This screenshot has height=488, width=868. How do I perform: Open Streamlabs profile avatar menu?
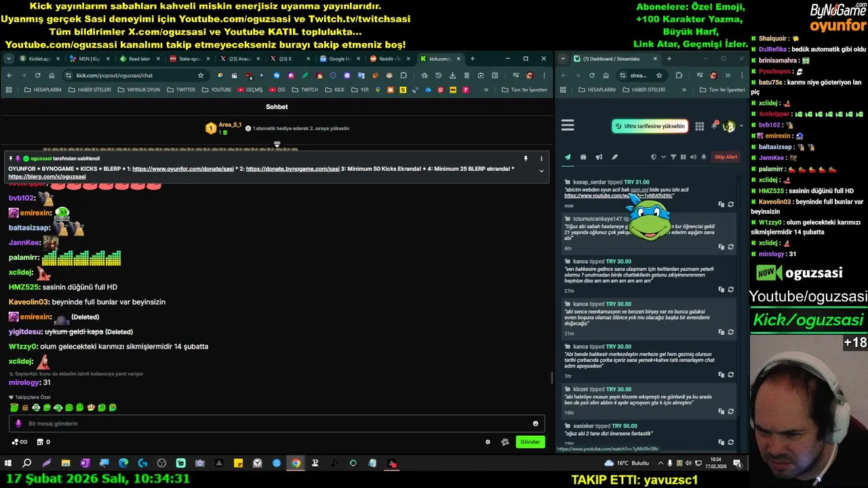pos(730,126)
